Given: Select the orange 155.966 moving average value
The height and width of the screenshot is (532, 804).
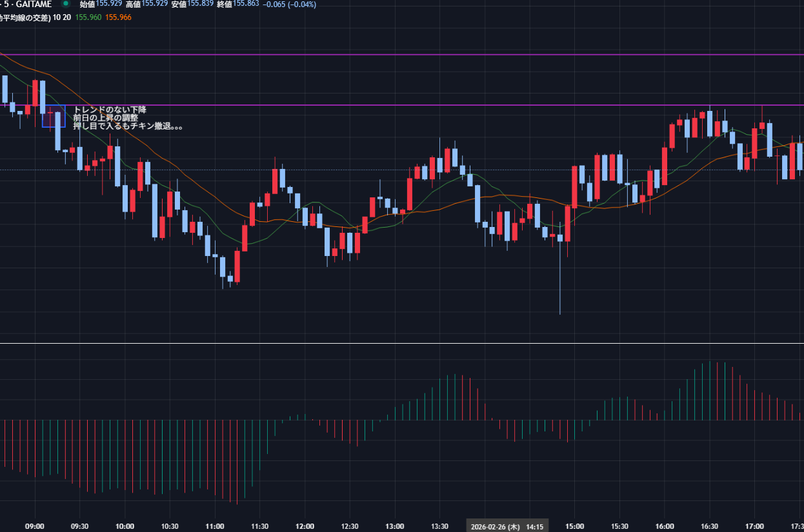Looking at the screenshot, I should [x=118, y=17].
